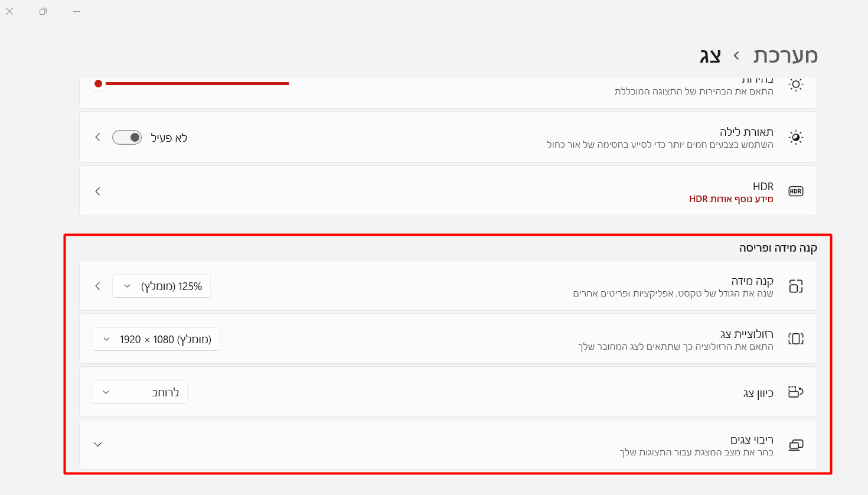Click the Display resolution (רזולוציית צג) icon
Viewport: 868px width, 495px height.
coord(795,339)
